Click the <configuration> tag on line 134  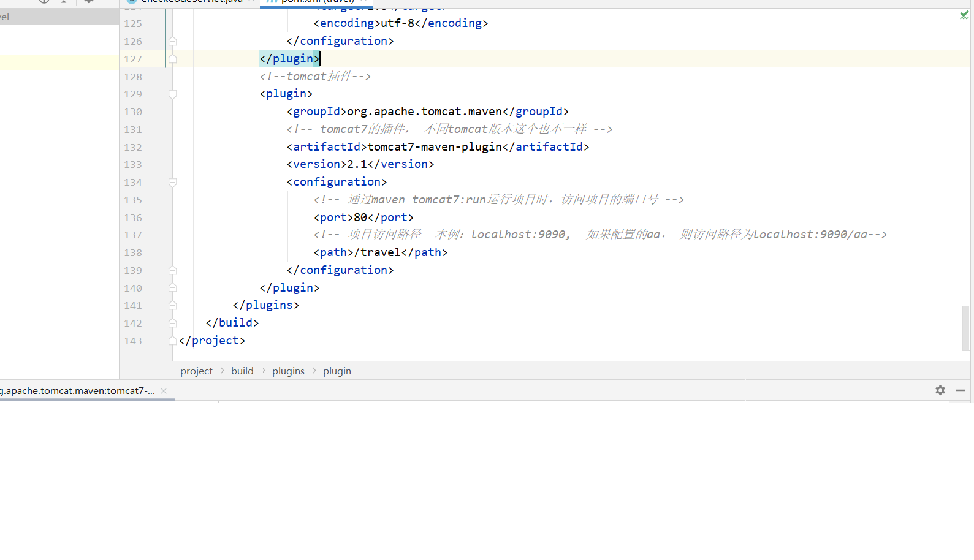coord(337,182)
